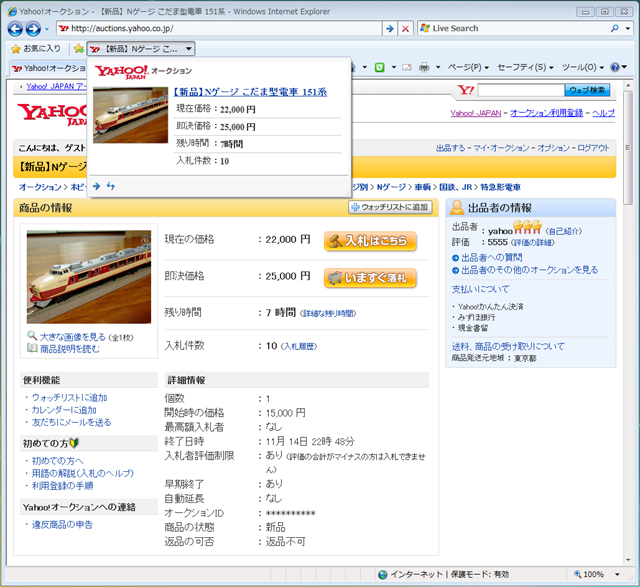The height and width of the screenshot is (587, 640).
Task: Open the printer options dropdown arrow
Action: [438, 67]
